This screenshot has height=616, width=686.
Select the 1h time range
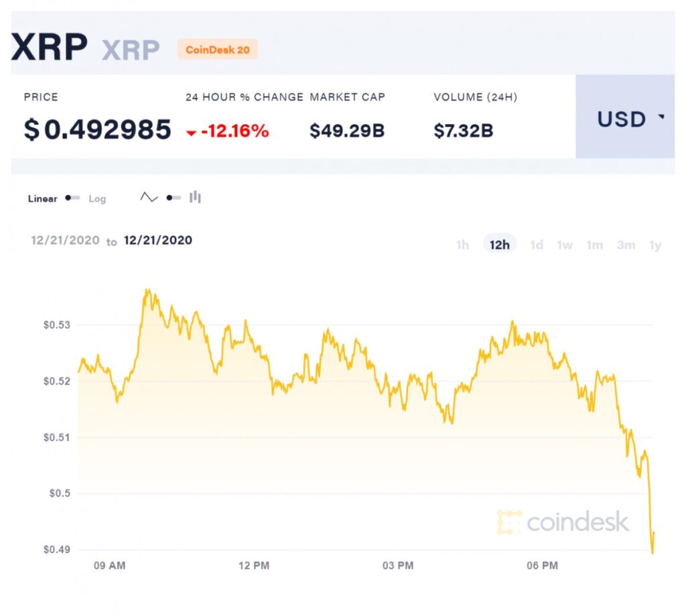coord(462,245)
